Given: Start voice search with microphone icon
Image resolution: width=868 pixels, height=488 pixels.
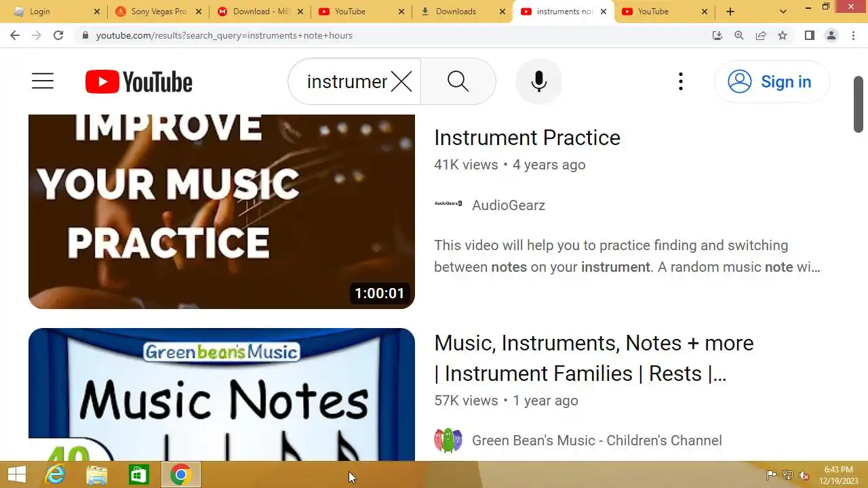Looking at the screenshot, I should pos(539,81).
